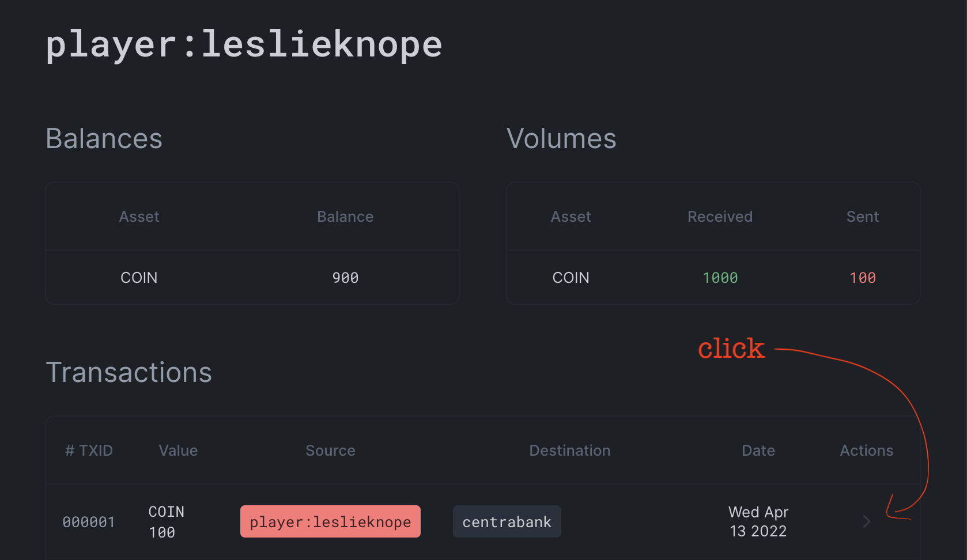The image size is (967, 560).
Task: Select the green received amount 1000
Action: [x=720, y=278]
